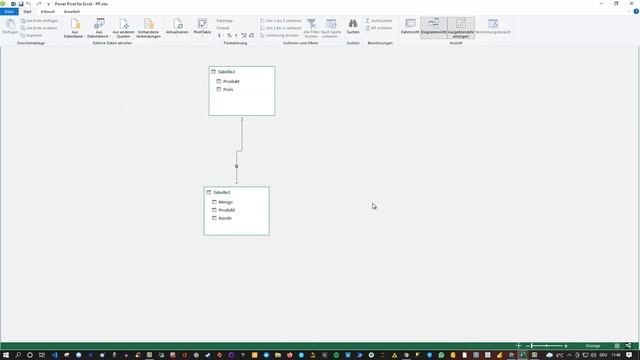Open the Aktualisieren refresh dropdown
The image size is (640, 360).
tap(177, 27)
